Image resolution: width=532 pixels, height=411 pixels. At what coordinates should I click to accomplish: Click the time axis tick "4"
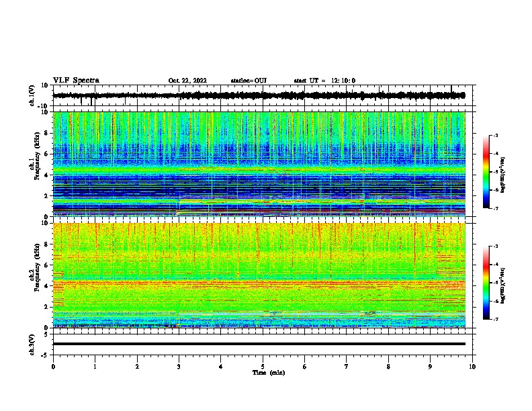point(221,367)
